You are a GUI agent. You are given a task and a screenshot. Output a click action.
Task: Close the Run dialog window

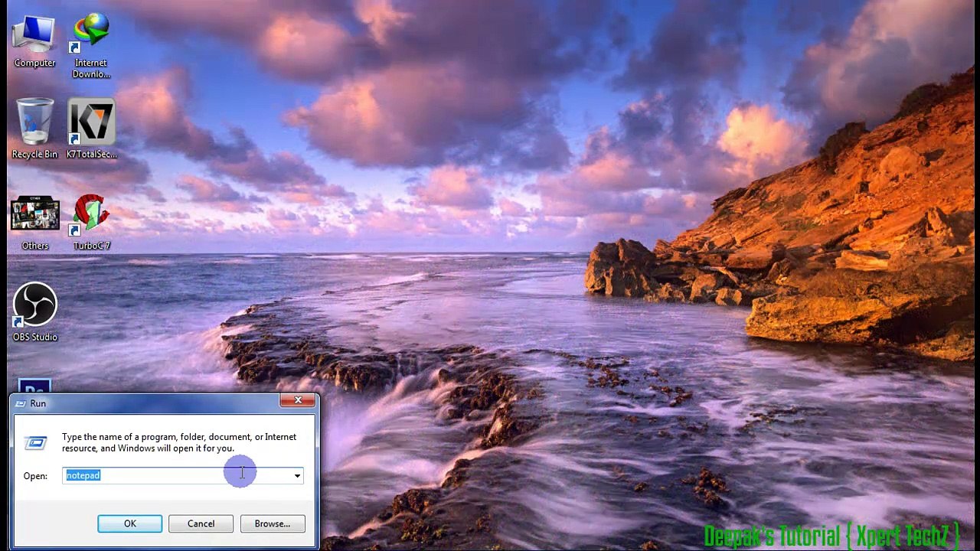click(x=298, y=400)
